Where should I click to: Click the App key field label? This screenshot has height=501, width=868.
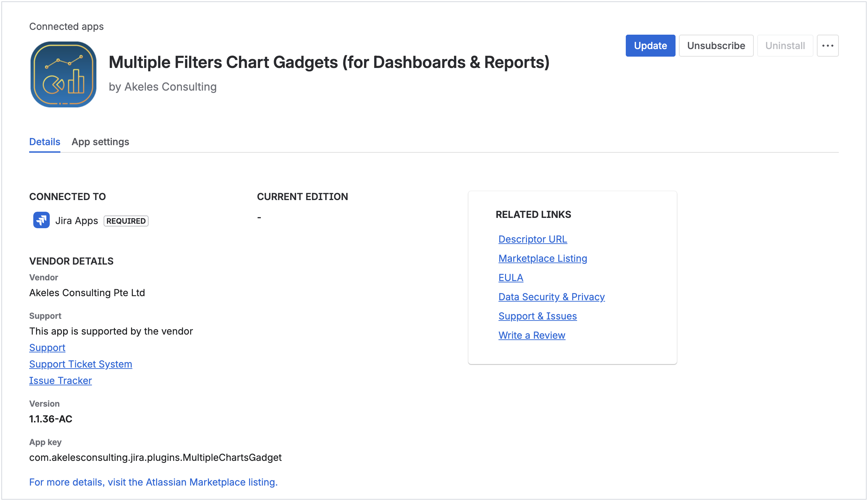click(45, 442)
